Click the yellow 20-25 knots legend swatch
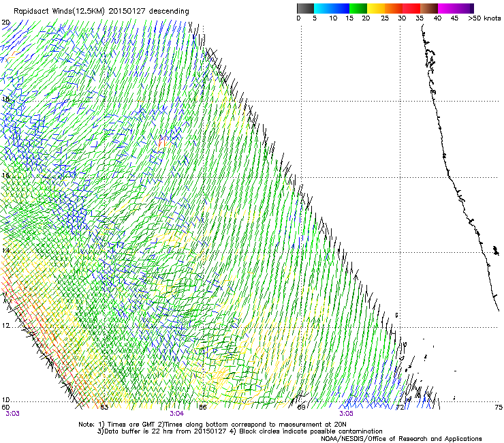504x443 pixels. coord(376,8)
